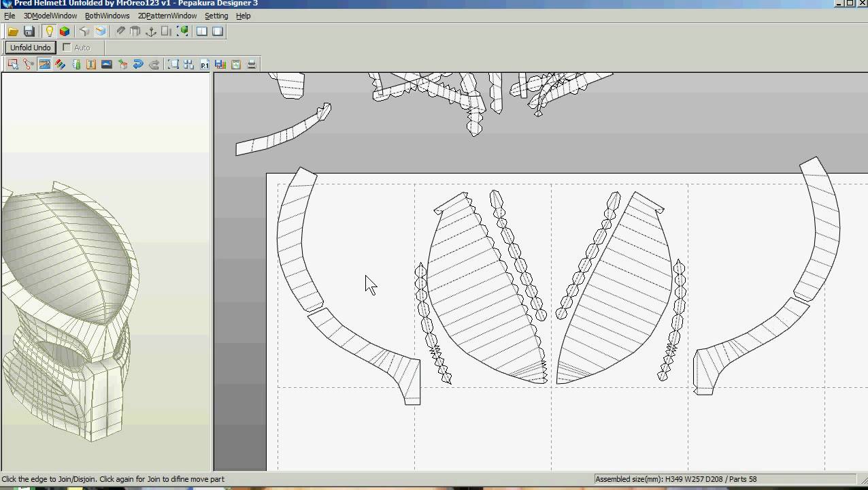The image size is (868, 490).
Task: Open the Setting menu
Action: [x=216, y=16]
